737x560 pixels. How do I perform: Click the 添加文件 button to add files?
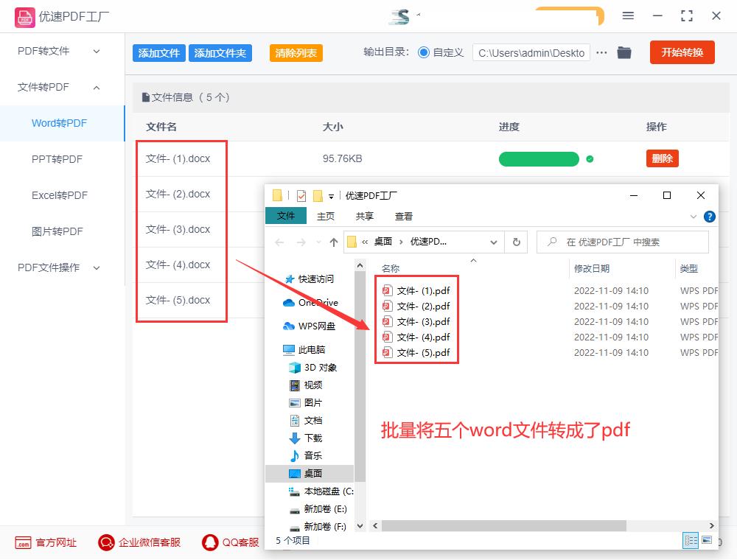pos(158,52)
